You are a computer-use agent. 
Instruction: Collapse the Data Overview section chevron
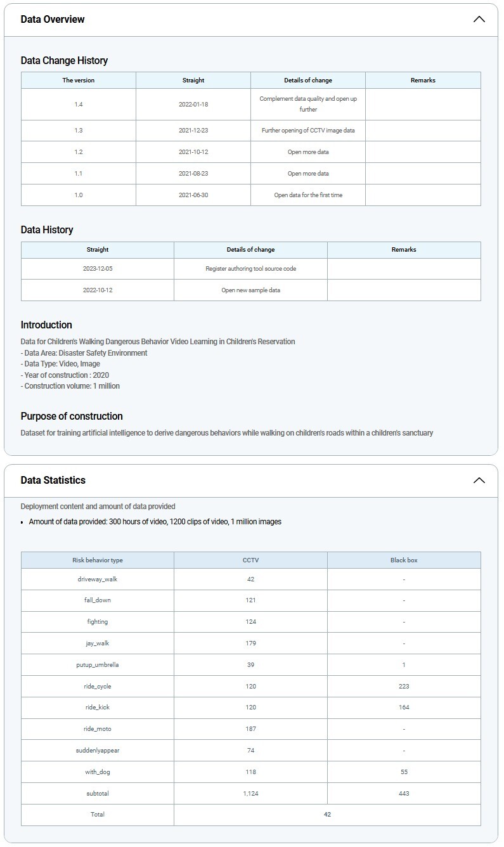click(479, 19)
